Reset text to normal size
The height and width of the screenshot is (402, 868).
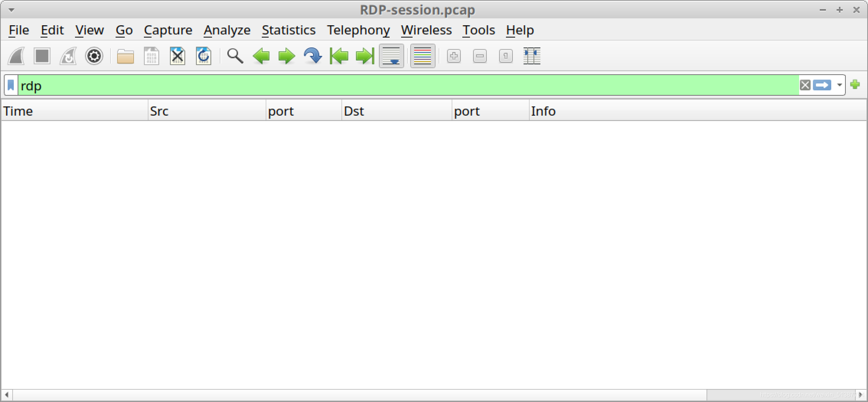(x=506, y=56)
